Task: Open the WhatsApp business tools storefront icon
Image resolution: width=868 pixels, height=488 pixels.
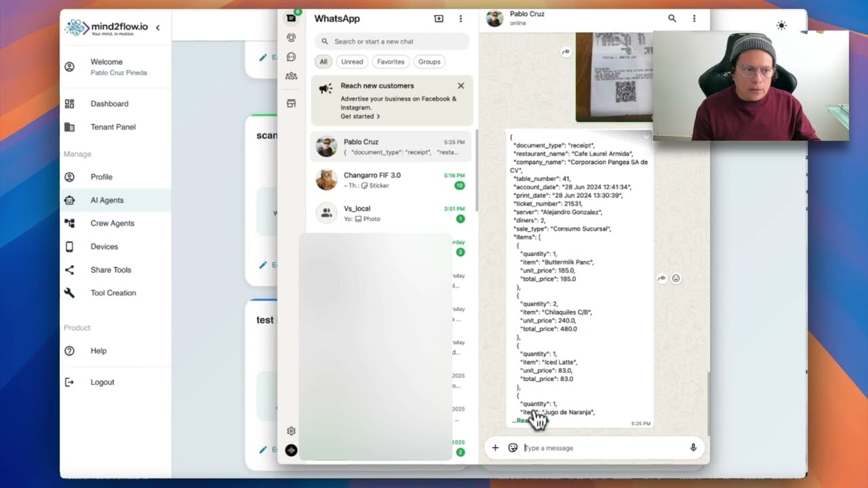Action: coord(292,103)
